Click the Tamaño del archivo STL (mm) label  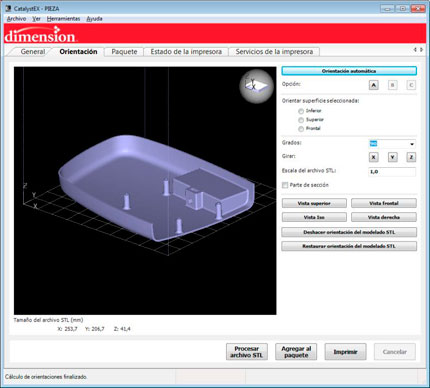click(48, 320)
